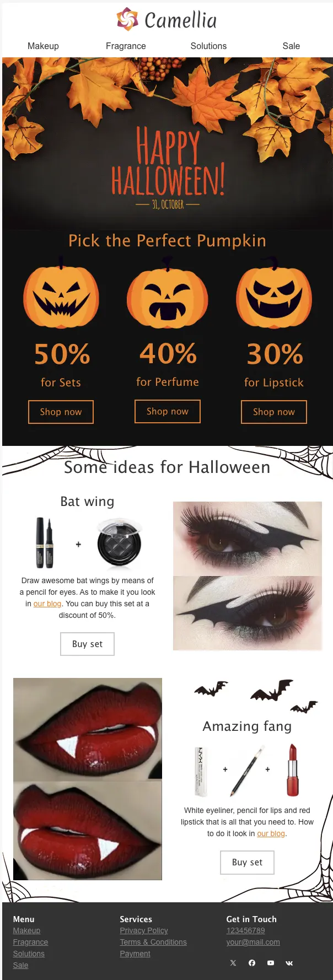
Task: Shop now for Sets discount
Action: pos(61,412)
